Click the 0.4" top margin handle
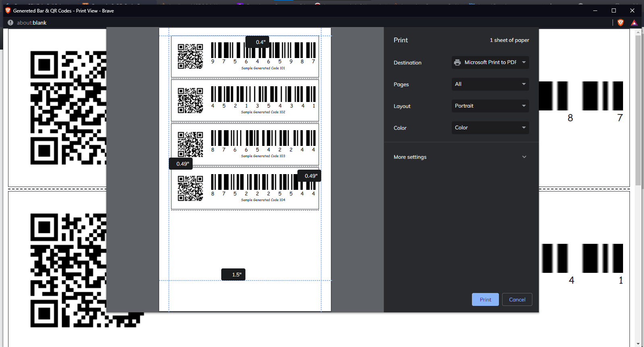Viewport: 644px width, 347px height. pyautogui.click(x=257, y=42)
